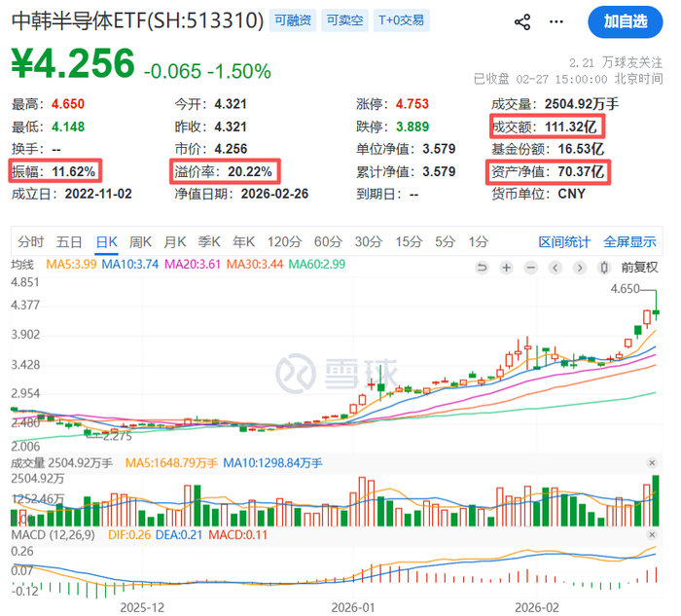Viewport: 681px width, 616px height.
Task: Select the 日K chart tab
Action: click(x=106, y=241)
